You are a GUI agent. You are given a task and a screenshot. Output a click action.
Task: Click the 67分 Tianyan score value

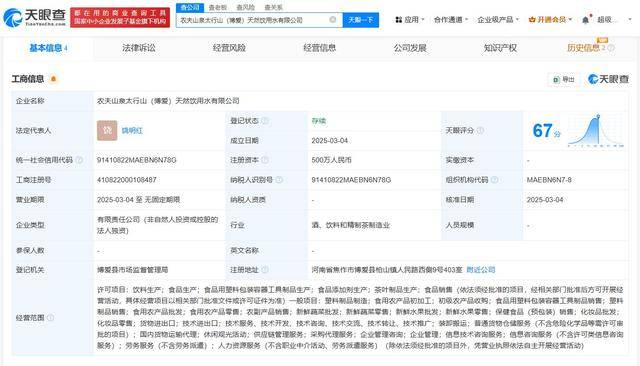[547, 131]
